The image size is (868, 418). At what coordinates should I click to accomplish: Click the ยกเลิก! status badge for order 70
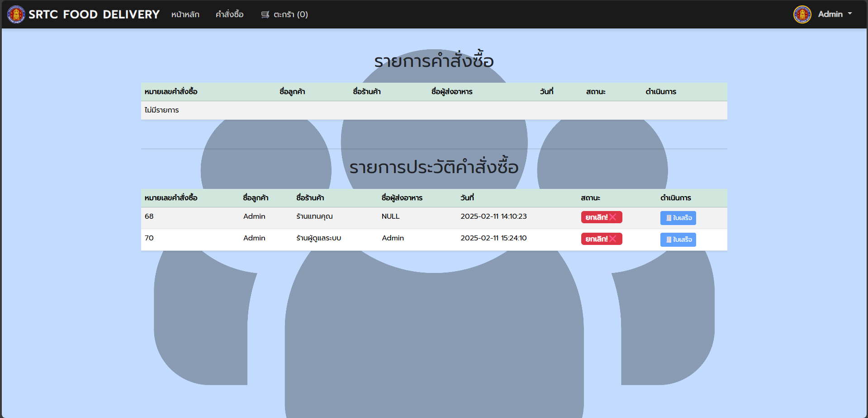click(597, 239)
